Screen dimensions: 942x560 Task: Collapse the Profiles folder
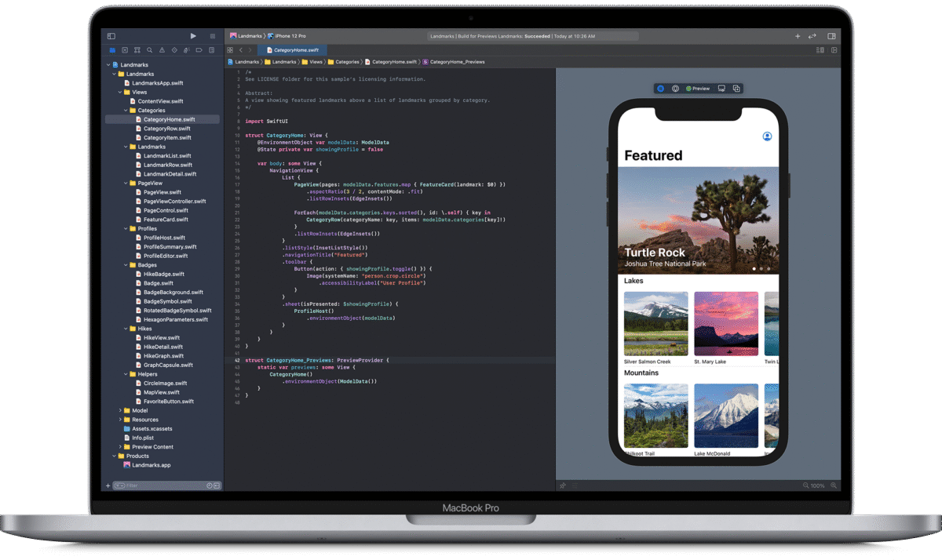tap(126, 229)
